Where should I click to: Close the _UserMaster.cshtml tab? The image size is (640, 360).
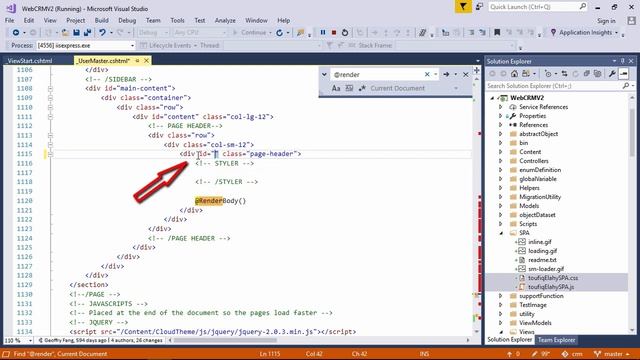[x=146, y=61]
